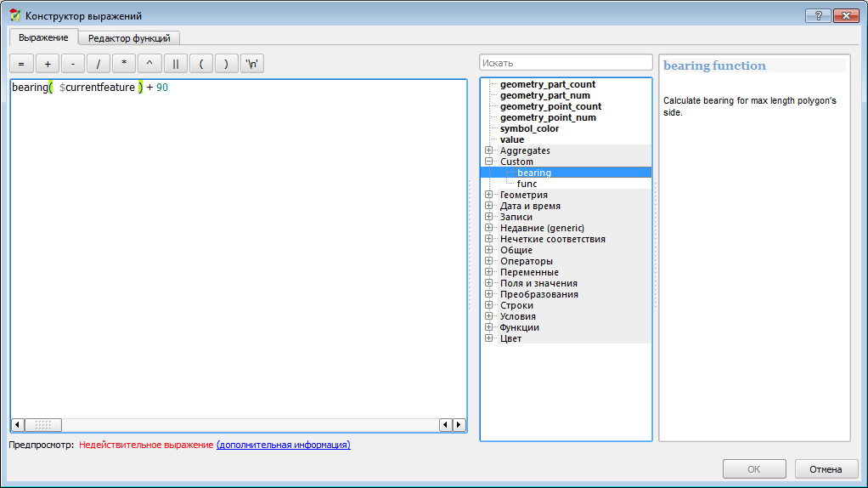Expand the Операторы group
This screenshot has height=488, width=868.
[x=489, y=261]
